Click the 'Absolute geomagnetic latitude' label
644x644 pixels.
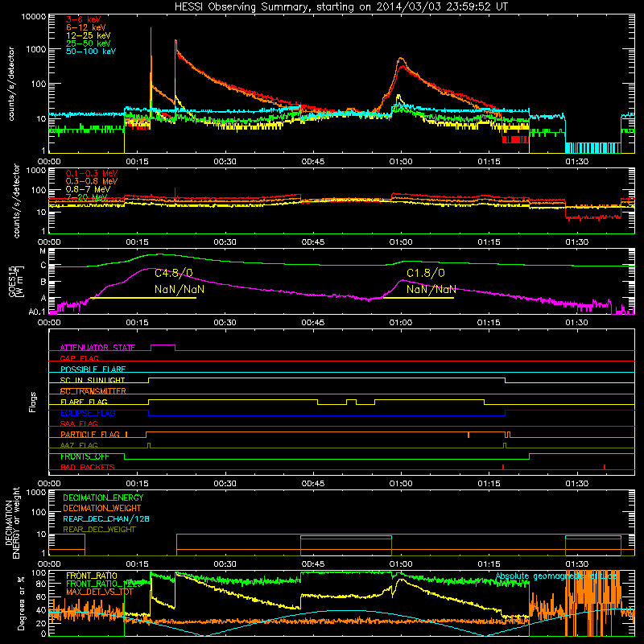(556, 576)
